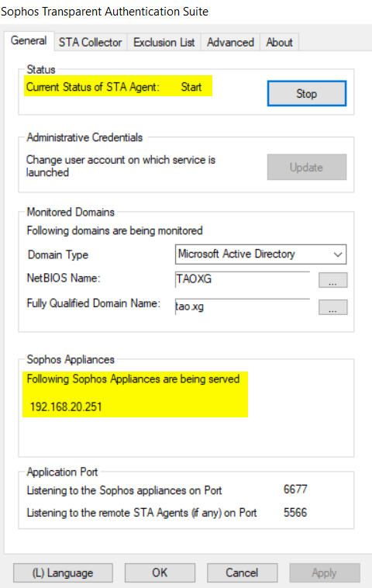The width and height of the screenshot is (372, 588).
Task: Click the Cancel button
Action: click(x=242, y=572)
